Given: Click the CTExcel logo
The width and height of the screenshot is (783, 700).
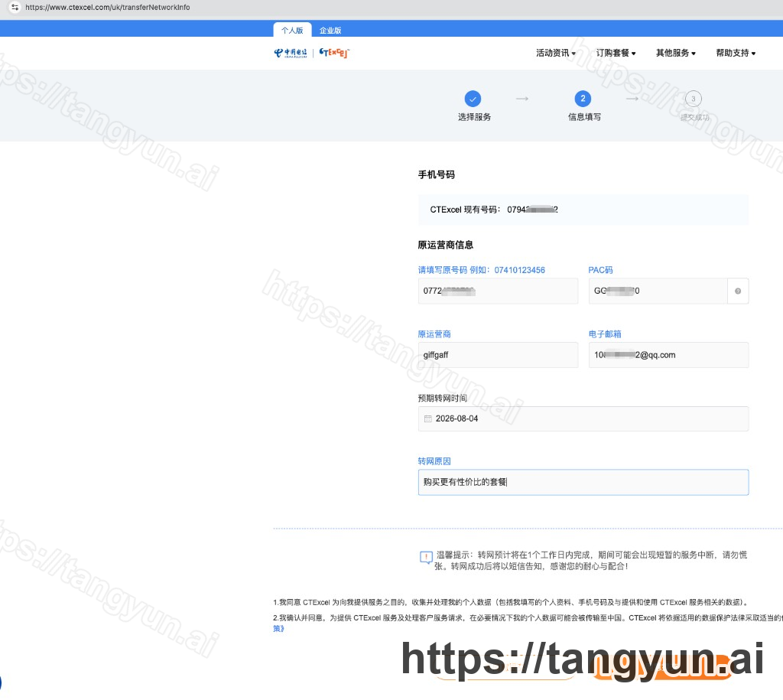Looking at the screenshot, I should click(334, 53).
